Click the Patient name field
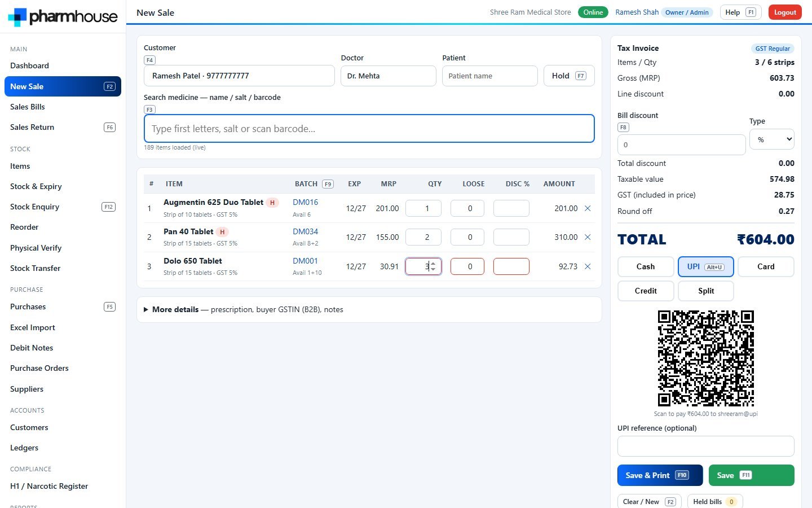Viewport: 812px width, 508px height. click(x=489, y=76)
